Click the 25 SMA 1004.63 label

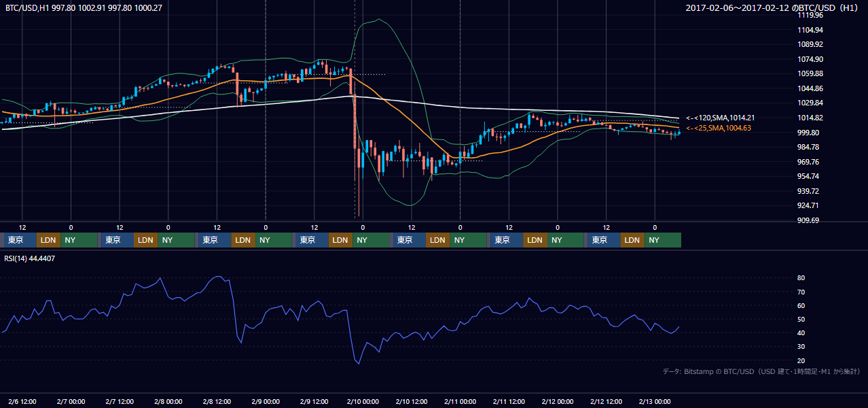coord(719,128)
